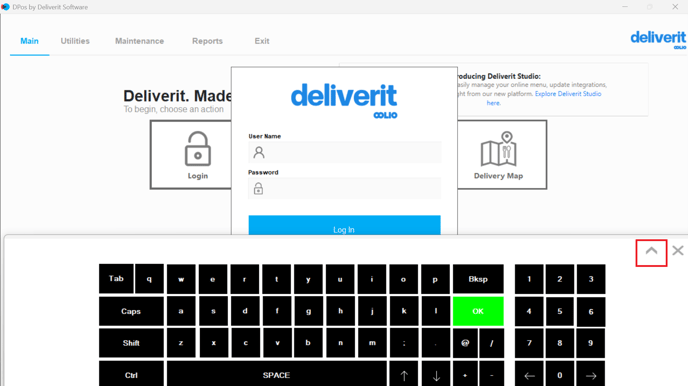Click the Login padlock tile
Viewport: 688px width, 386px height.
pyautogui.click(x=191, y=155)
